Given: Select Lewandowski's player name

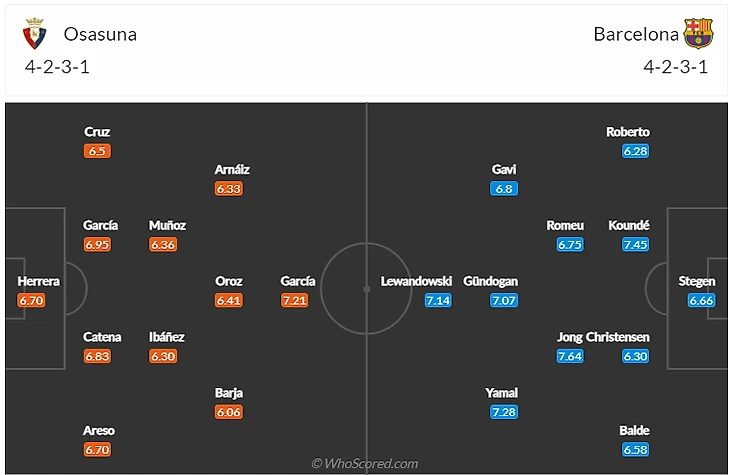Looking at the screenshot, I should click(417, 281).
